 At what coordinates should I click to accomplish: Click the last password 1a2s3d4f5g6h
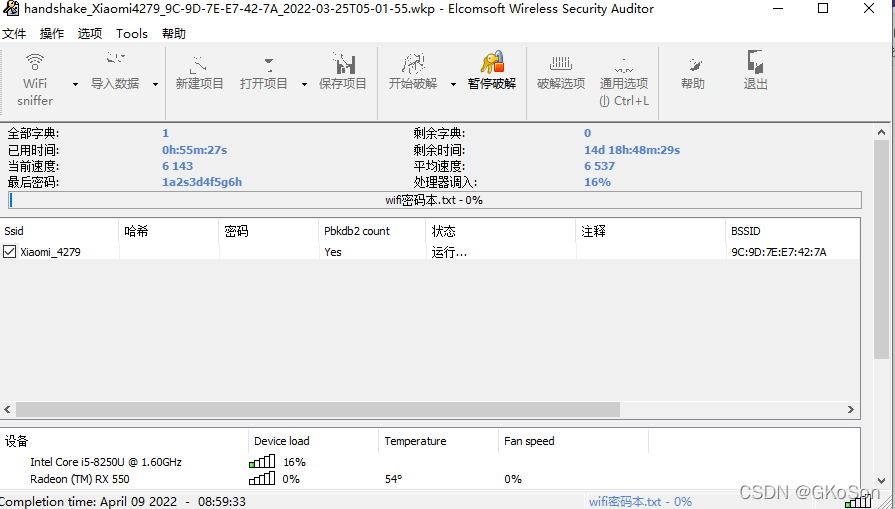[x=202, y=182]
